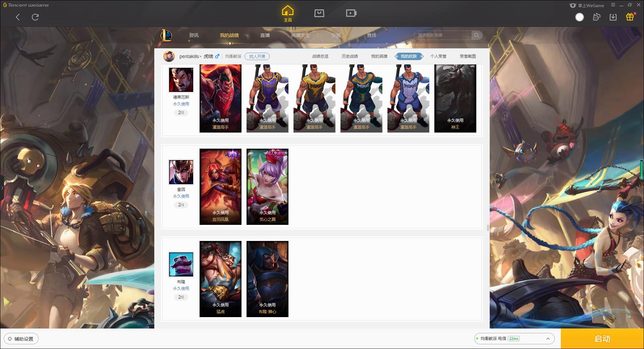This screenshot has width=644, height=349.
Task: Click the 德莱厄斯 champion portrait
Action: tap(181, 80)
